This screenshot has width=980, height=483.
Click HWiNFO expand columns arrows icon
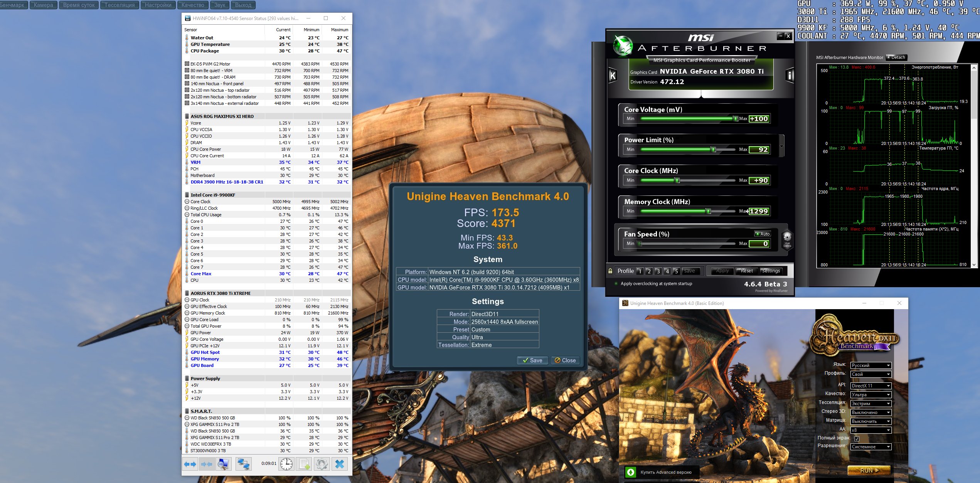(190, 464)
